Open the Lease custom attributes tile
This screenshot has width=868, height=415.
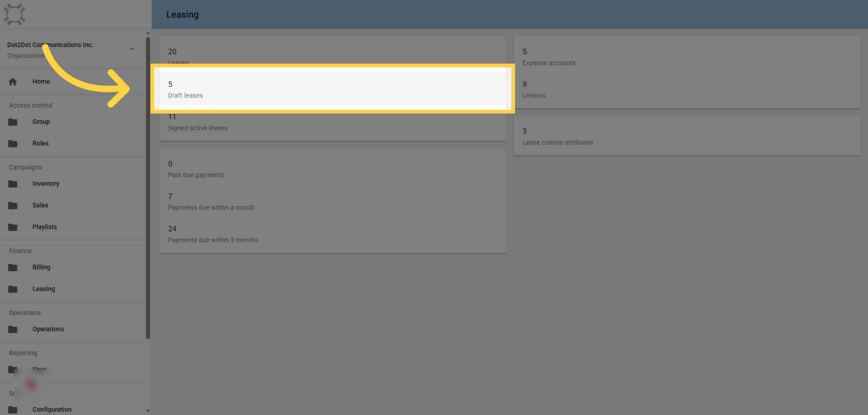click(687, 136)
